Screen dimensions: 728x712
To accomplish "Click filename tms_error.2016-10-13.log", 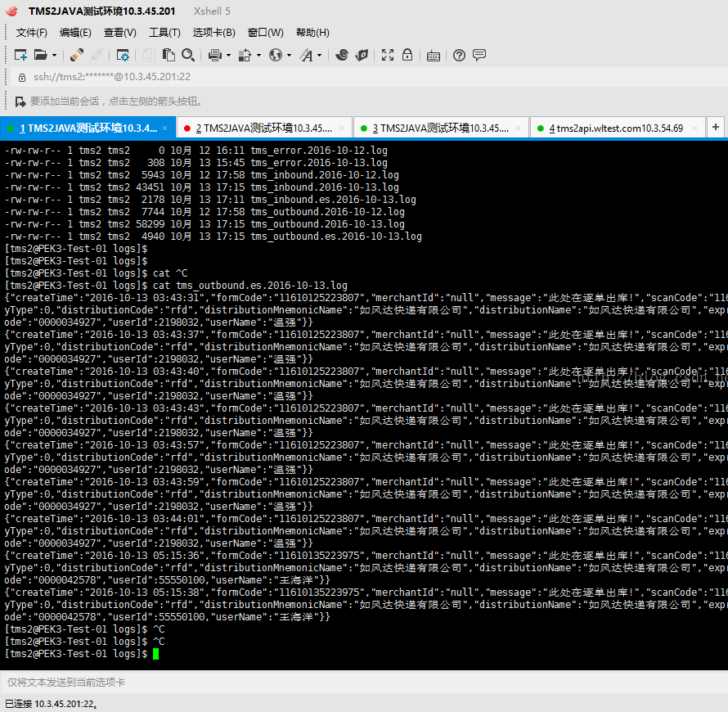I will [x=318, y=163].
